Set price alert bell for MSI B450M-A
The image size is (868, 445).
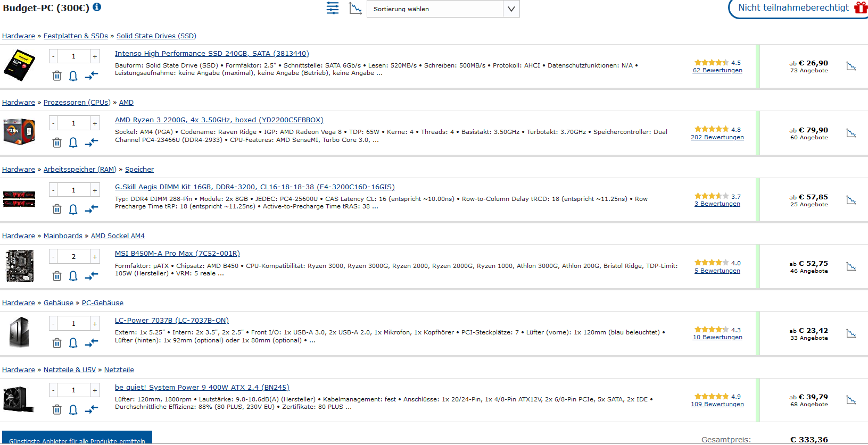click(x=73, y=276)
